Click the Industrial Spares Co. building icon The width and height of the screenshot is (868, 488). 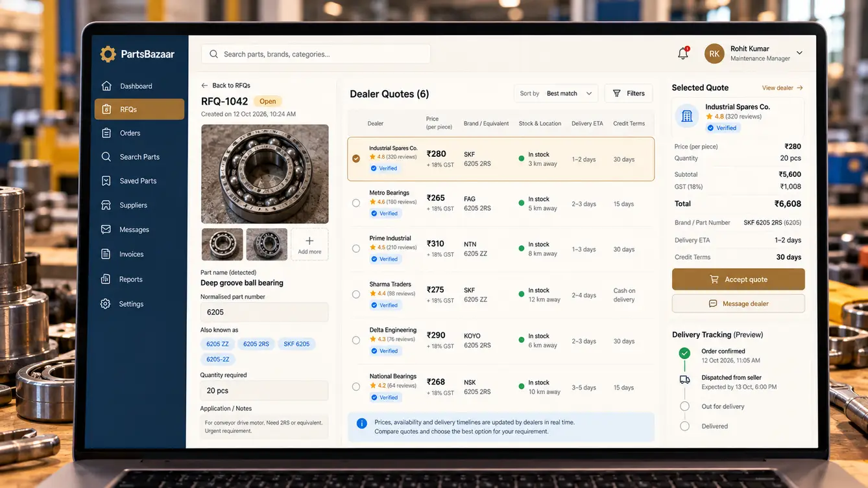[687, 117]
